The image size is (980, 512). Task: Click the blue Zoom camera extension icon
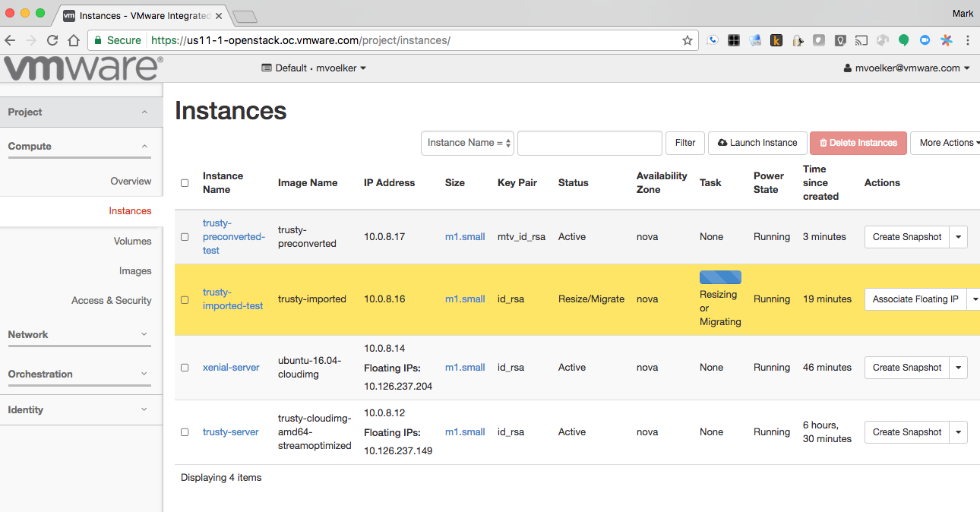[x=925, y=40]
